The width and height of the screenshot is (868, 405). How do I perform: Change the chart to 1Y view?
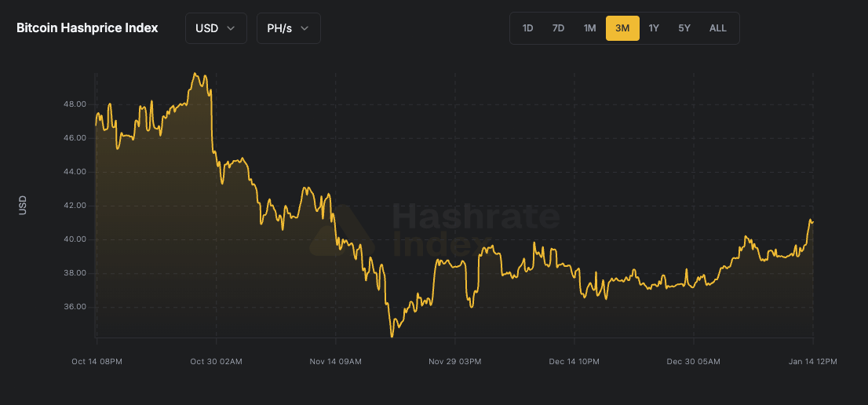654,28
